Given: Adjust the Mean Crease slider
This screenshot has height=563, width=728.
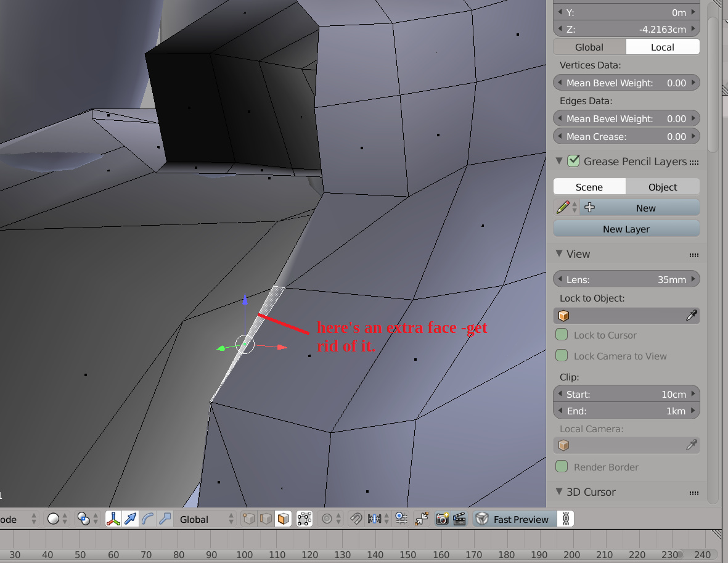Looking at the screenshot, I should click(x=626, y=136).
